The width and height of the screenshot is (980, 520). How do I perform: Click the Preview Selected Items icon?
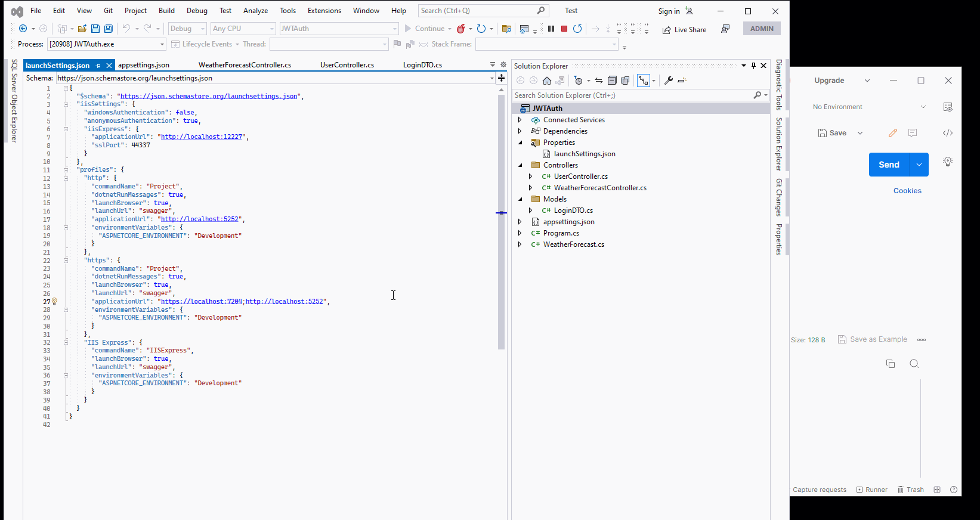[x=682, y=81]
